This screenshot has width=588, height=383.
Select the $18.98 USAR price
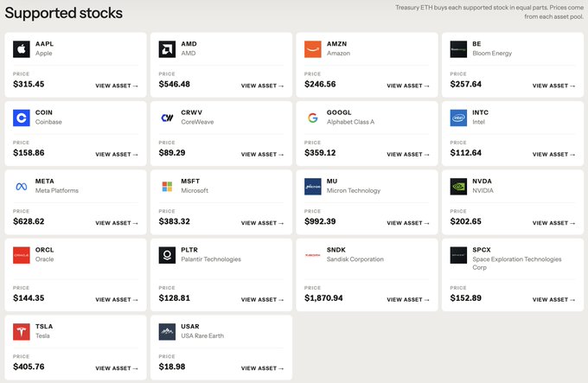172,367
